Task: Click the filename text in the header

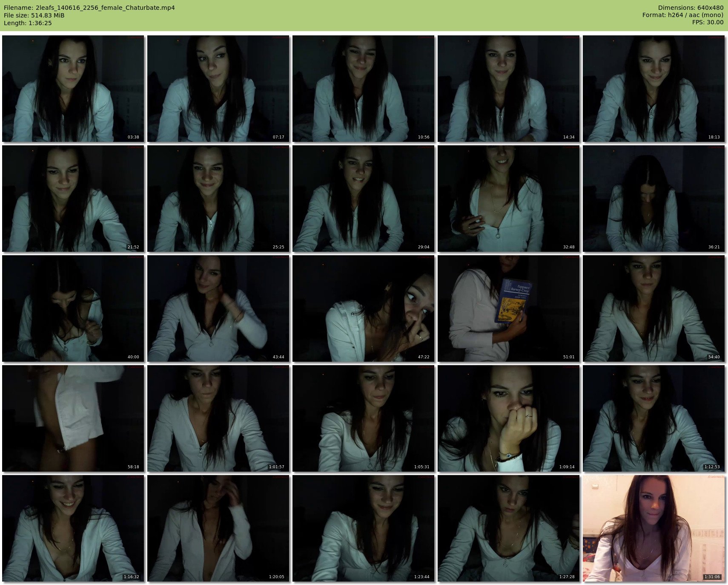Action: (x=89, y=8)
